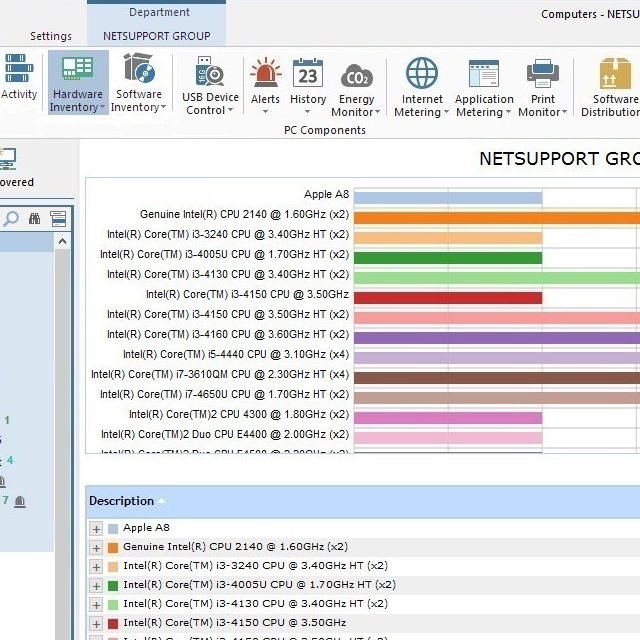Expand the Apple A8 row

96,529
